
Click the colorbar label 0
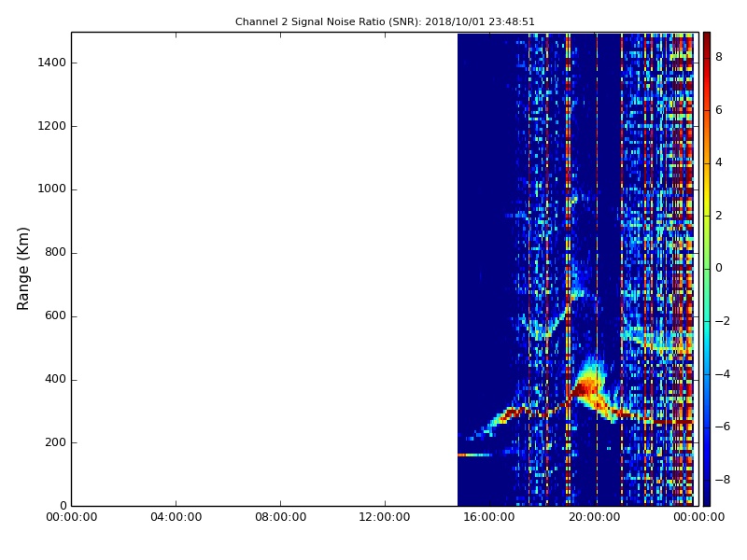719,268
